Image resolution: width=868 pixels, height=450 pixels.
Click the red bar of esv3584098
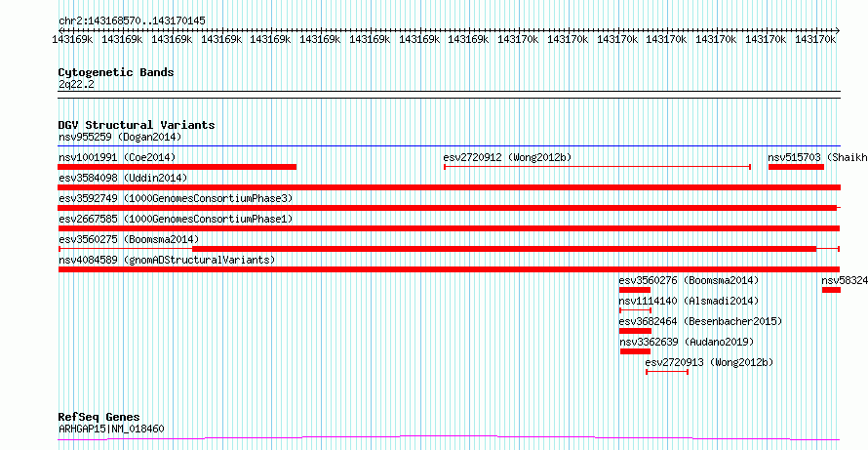click(449, 187)
